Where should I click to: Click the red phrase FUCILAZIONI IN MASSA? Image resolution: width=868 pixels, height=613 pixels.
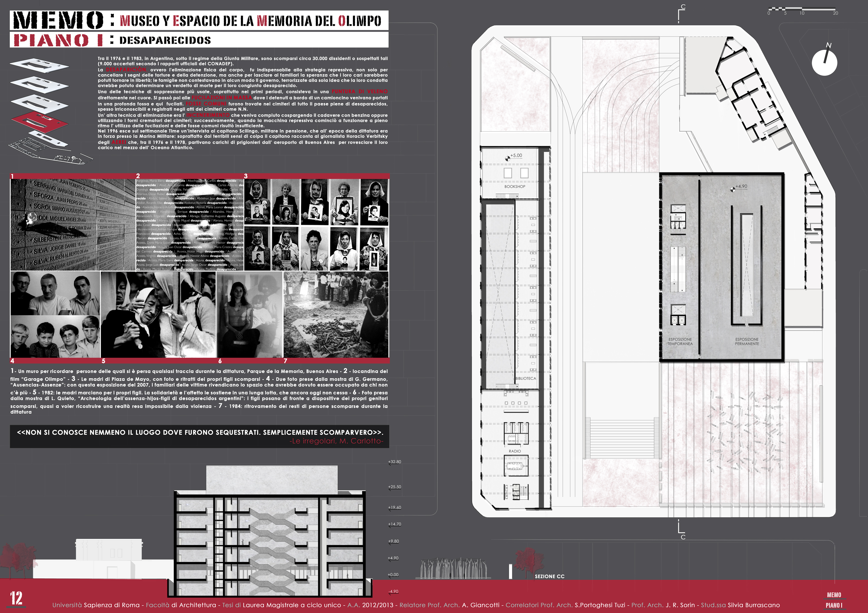coord(222,97)
